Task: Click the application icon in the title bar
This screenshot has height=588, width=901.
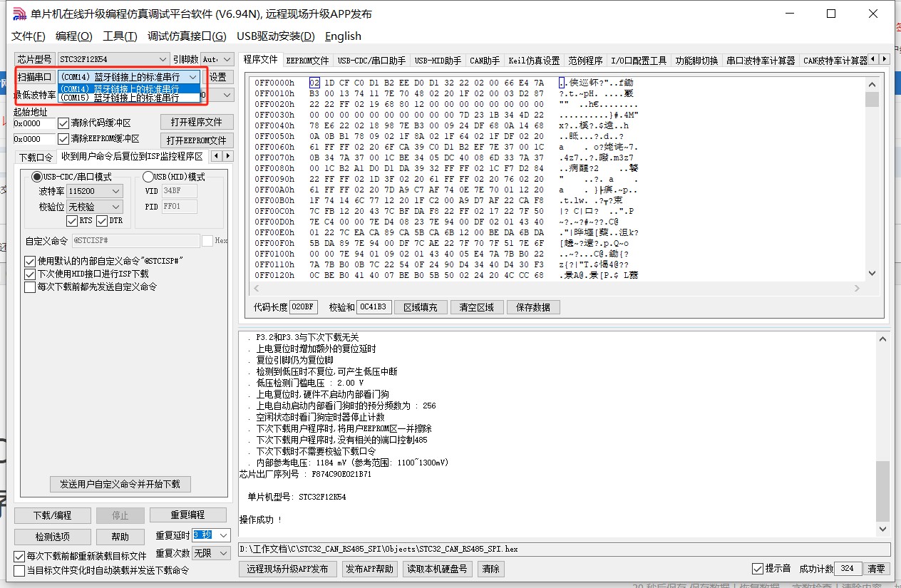Action: 19,14
